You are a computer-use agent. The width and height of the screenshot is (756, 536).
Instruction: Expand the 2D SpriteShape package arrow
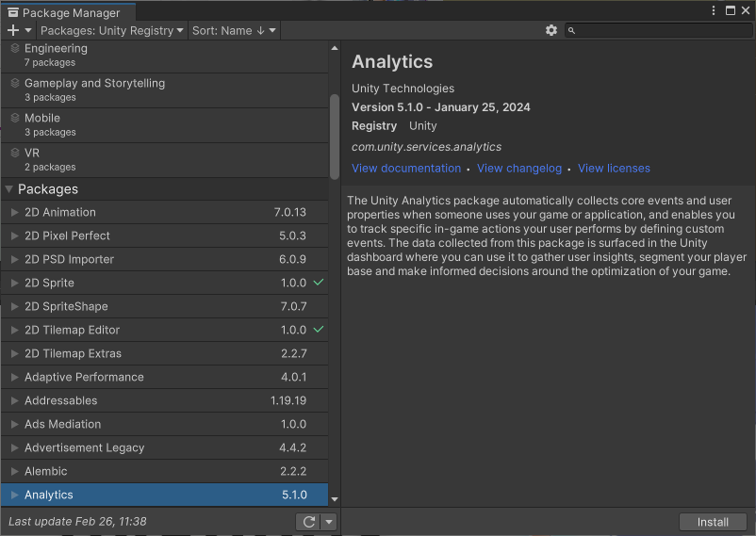pos(14,306)
